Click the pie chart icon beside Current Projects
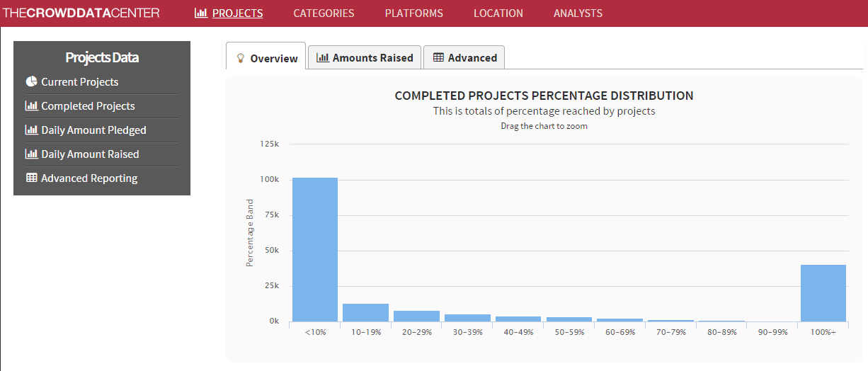This screenshot has height=371, width=868. (x=31, y=81)
